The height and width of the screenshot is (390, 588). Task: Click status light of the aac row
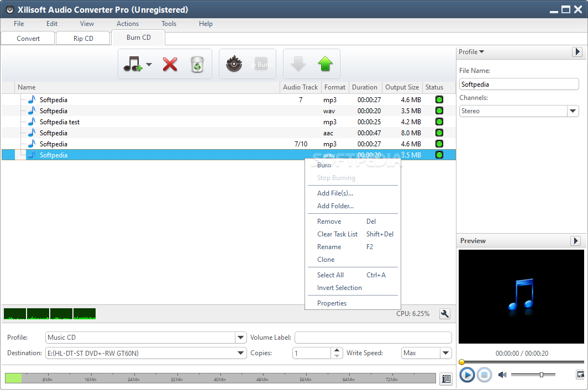[x=439, y=133]
